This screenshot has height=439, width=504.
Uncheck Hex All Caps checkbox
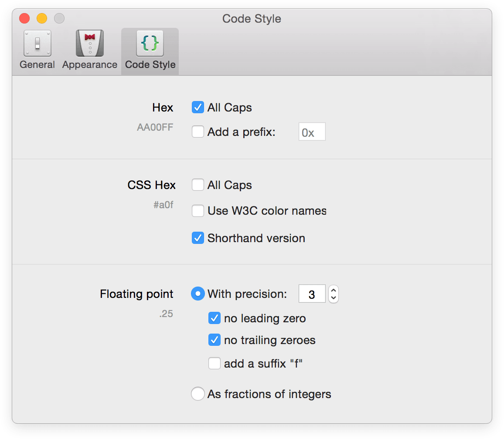click(x=198, y=107)
